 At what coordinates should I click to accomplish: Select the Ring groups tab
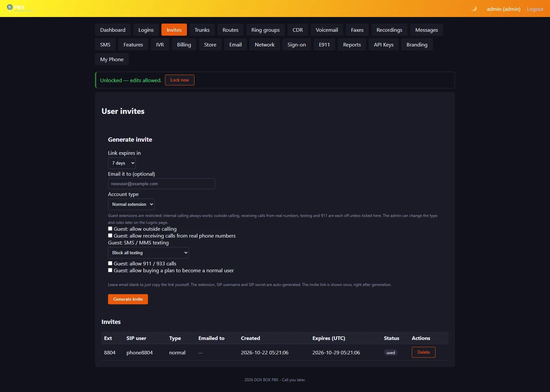[x=266, y=30]
